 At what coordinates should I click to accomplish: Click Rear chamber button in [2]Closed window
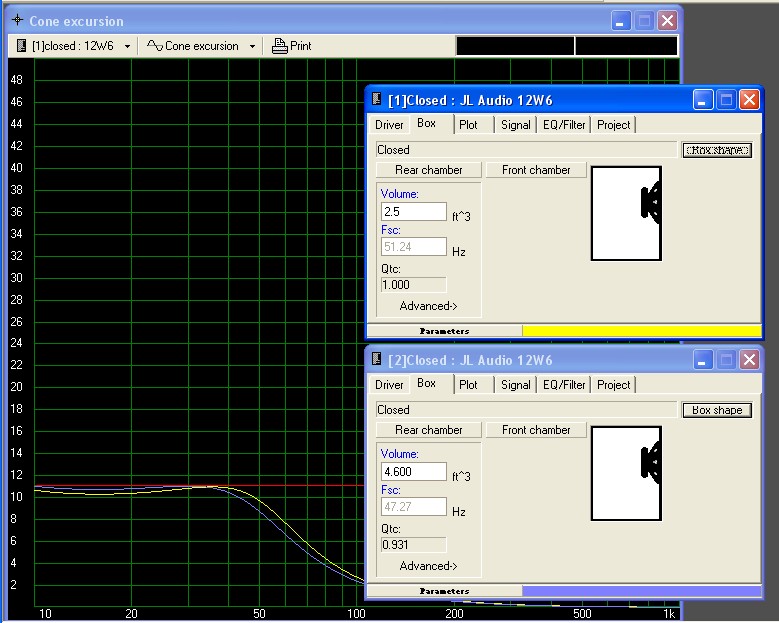[x=429, y=430]
